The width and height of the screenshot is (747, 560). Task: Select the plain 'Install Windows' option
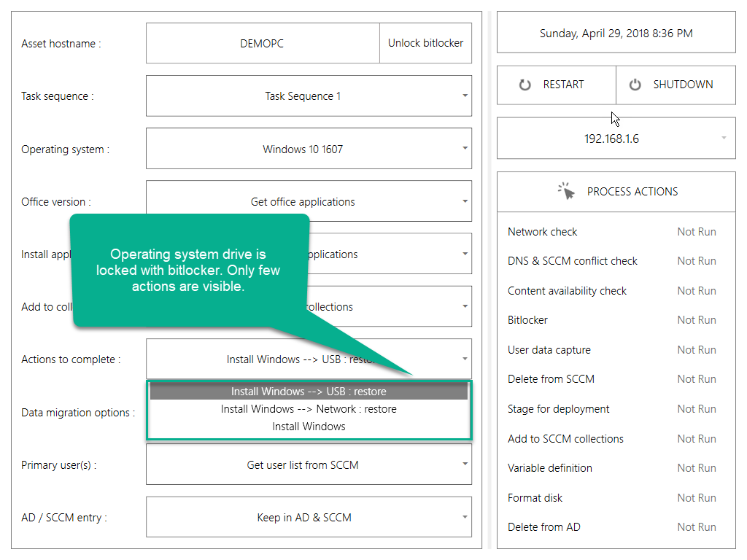309,427
